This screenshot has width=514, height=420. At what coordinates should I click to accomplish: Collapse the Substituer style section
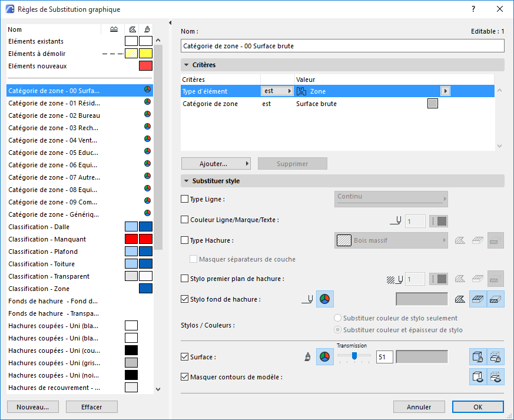(186, 181)
